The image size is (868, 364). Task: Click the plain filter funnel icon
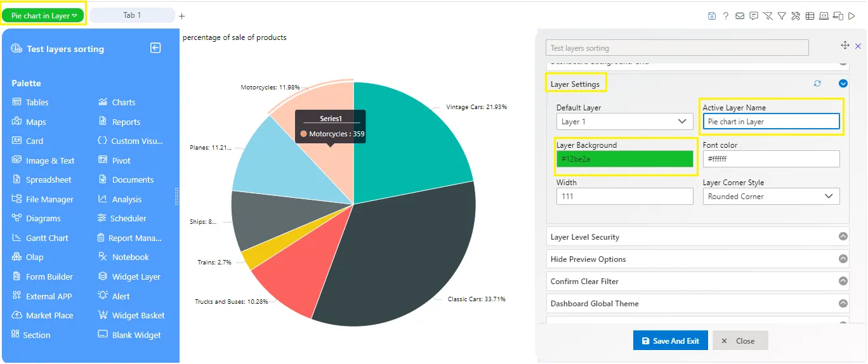[782, 16]
